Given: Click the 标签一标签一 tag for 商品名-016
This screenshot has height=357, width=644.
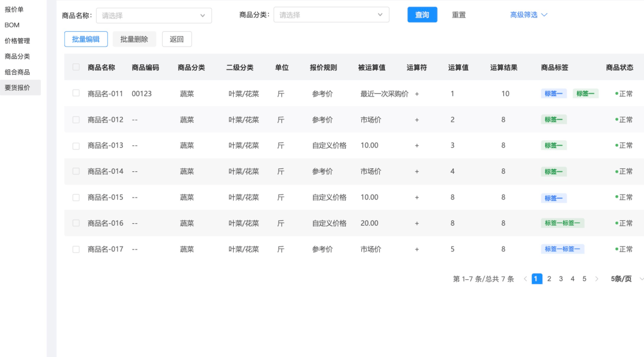Looking at the screenshot, I should pyautogui.click(x=562, y=223).
